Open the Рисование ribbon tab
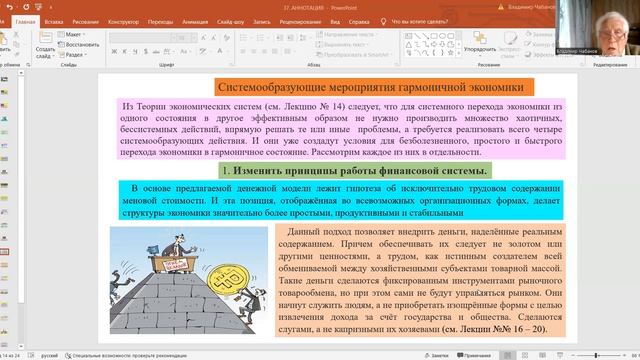640x360 pixels. (x=86, y=22)
